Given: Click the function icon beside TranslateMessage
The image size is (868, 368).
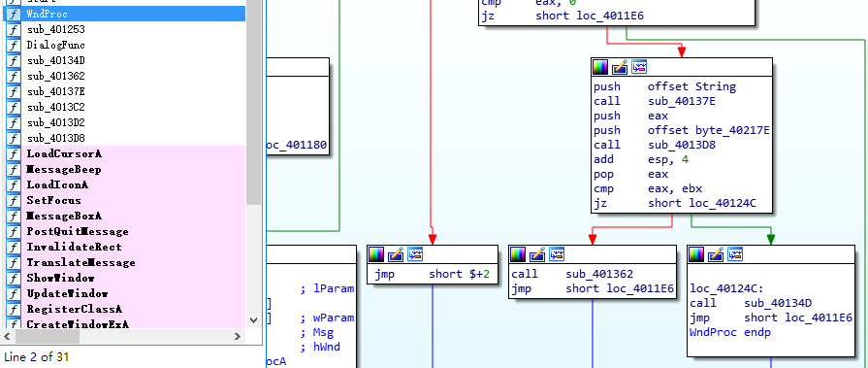Looking at the screenshot, I should coord(13,262).
